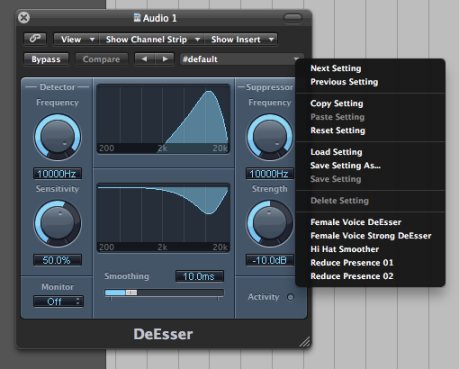Viewport: 459px width, 369px height.
Task: Toggle the Bypass button
Action: pos(46,59)
